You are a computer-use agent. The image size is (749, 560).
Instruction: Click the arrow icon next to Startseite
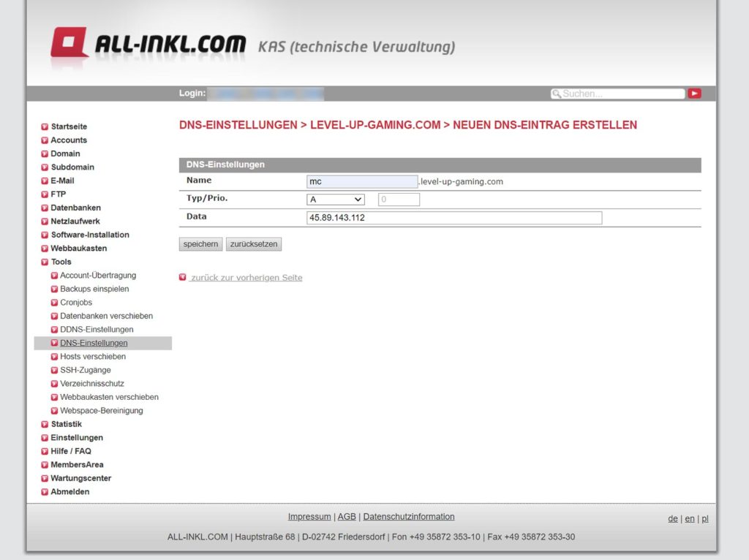pos(45,127)
